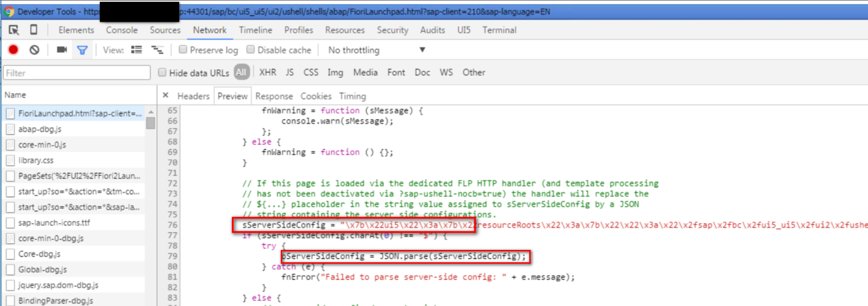This screenshot has width=868, height=306.
Task: Filter requests by CSS
Action: pos(311,72)
